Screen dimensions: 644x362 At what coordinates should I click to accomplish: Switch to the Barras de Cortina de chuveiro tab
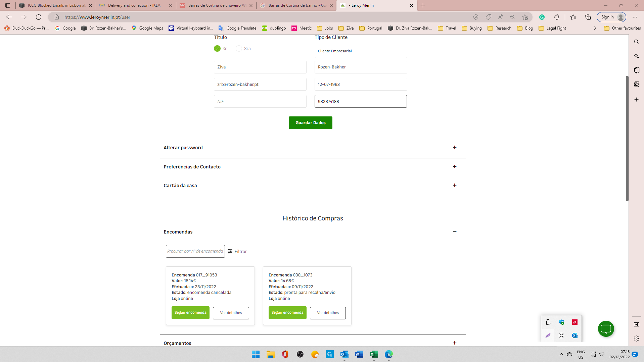(216, 5)
